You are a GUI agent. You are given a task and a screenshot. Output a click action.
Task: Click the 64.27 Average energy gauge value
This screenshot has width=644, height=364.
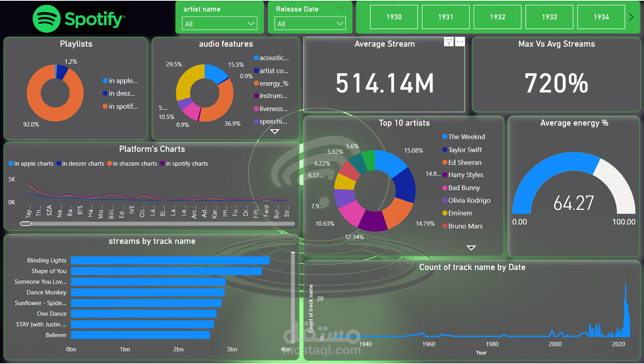[574, 203]
